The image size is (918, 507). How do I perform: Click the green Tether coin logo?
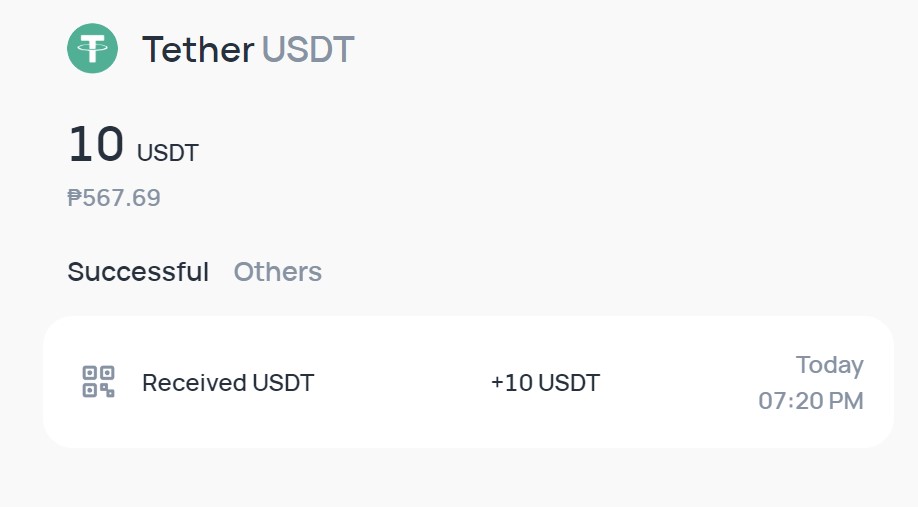(x=93, y=49)
